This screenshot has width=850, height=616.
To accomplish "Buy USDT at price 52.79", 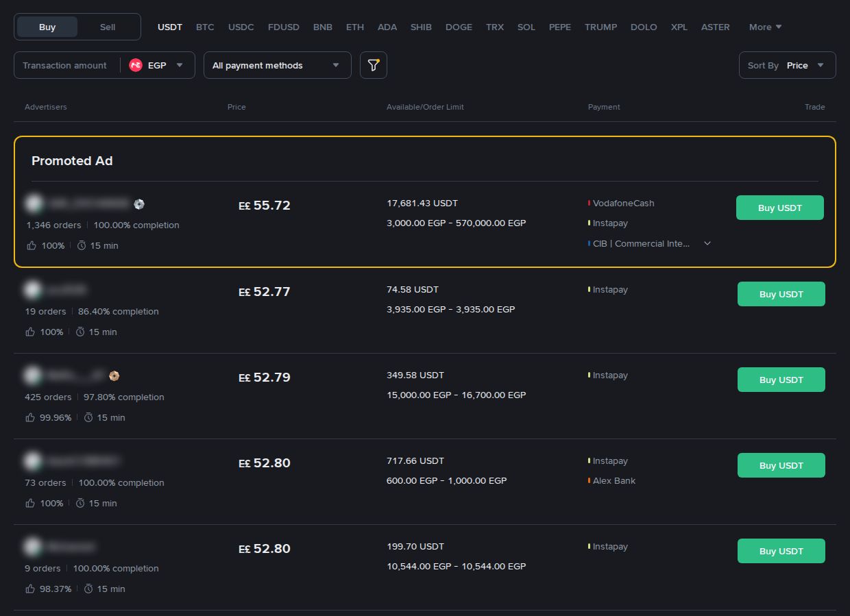I will tap(781, 380).
